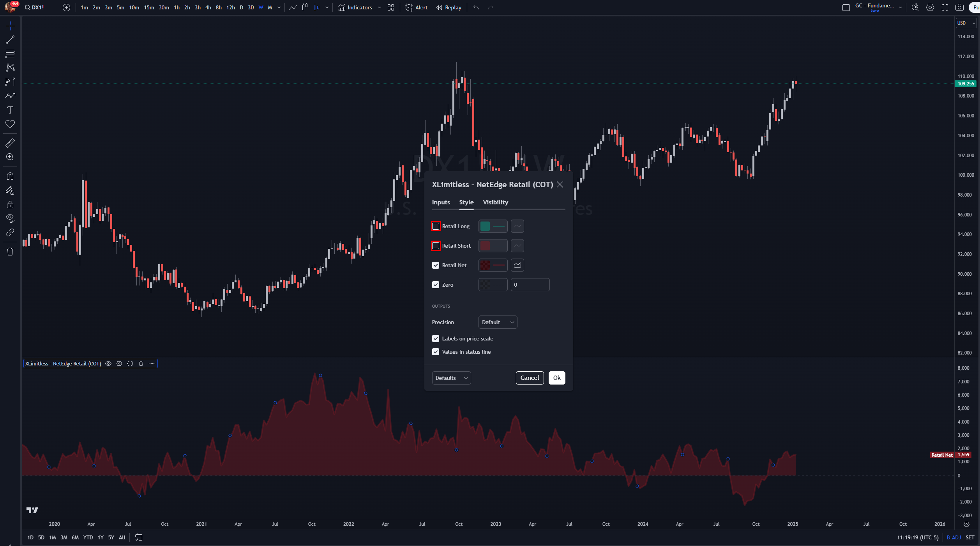Select the trend line drawing tool

(x=10, y=40)
